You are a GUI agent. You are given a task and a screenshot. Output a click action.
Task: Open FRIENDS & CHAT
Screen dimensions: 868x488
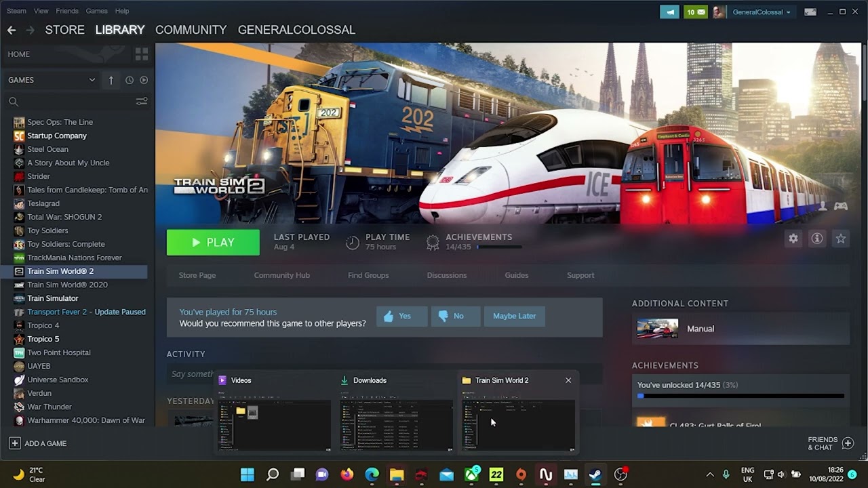click(830, 443)
